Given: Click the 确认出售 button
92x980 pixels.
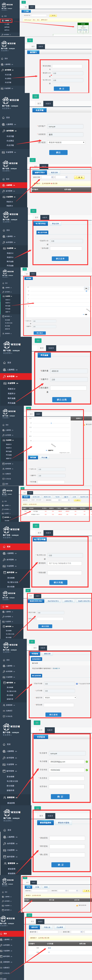Looking at the screenshot, I should [x=62, y=400].
